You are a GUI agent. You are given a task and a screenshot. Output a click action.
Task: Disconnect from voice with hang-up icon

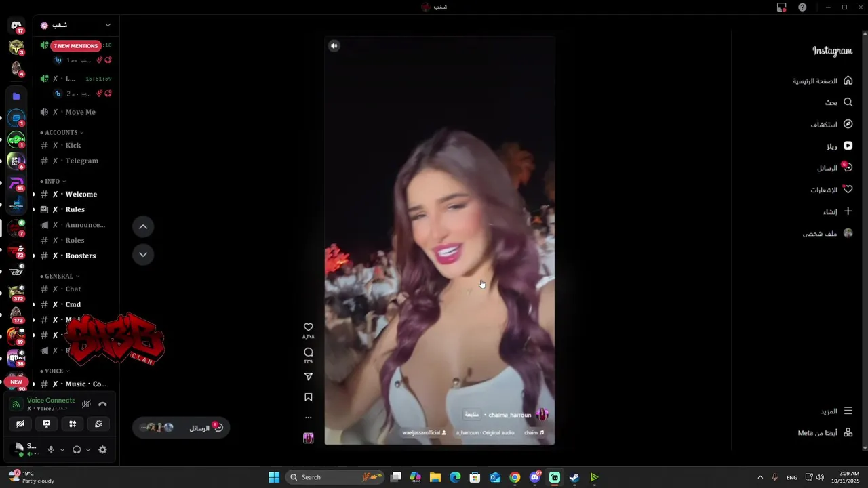(102, 404)
